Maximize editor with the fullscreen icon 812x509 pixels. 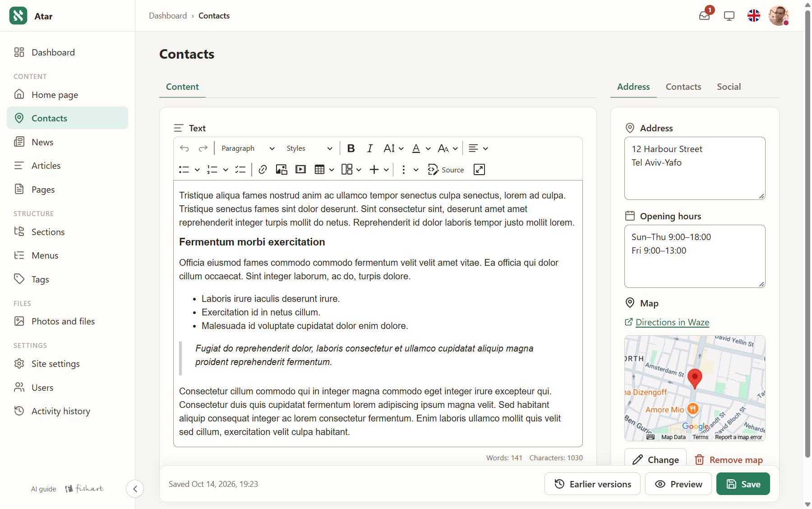pos(479,170)
